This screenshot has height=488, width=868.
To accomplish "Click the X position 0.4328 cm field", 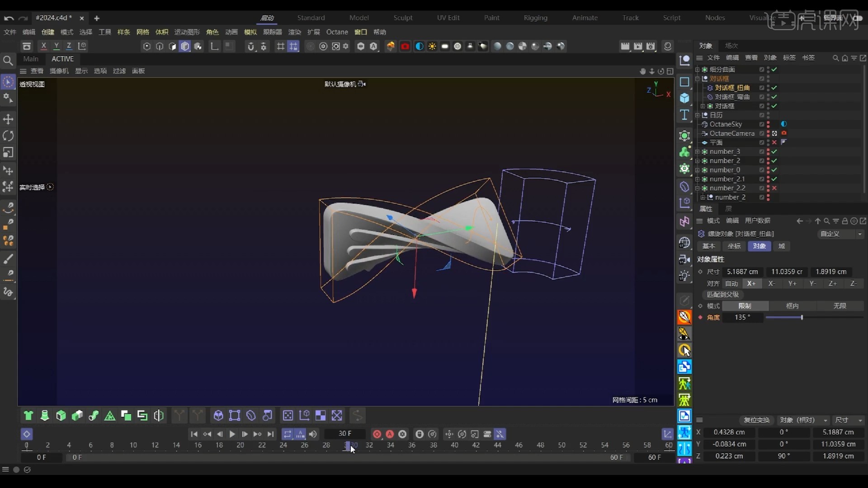I will click(729, 432).
